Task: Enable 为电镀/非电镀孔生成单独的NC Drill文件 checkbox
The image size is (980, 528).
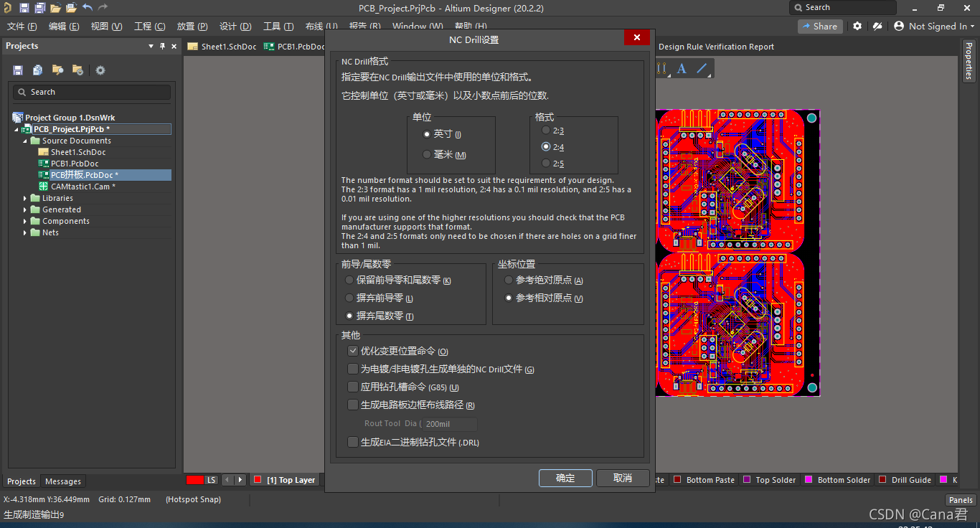Action: (353, 369)
